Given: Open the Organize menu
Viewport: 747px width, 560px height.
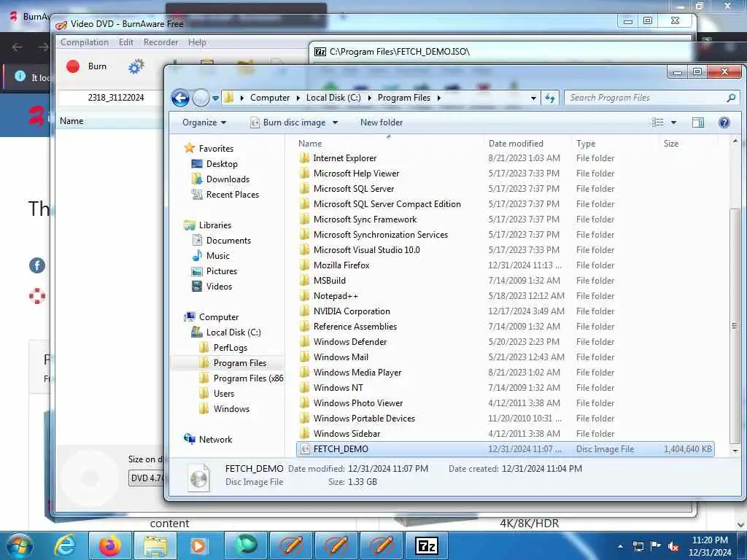Looking at the screenshot, I should (204, 122).
